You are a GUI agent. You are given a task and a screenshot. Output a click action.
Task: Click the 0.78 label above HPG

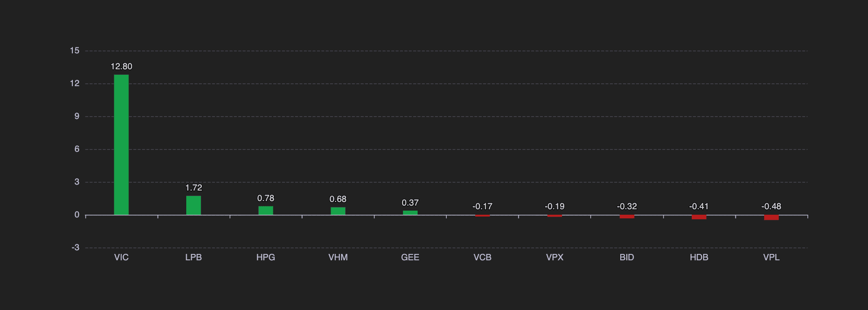pyautogui.click(x=266, y=198)
